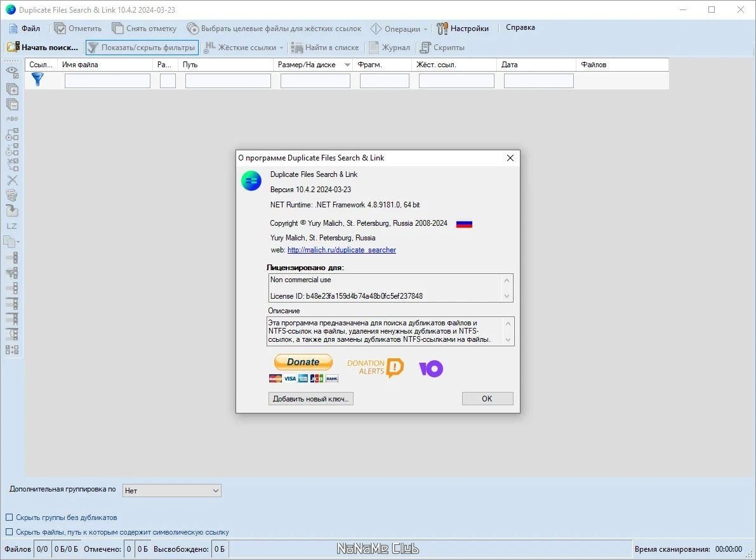Click the Дата filter field
Screen dimensions: 756x560
tap(538, 81)
